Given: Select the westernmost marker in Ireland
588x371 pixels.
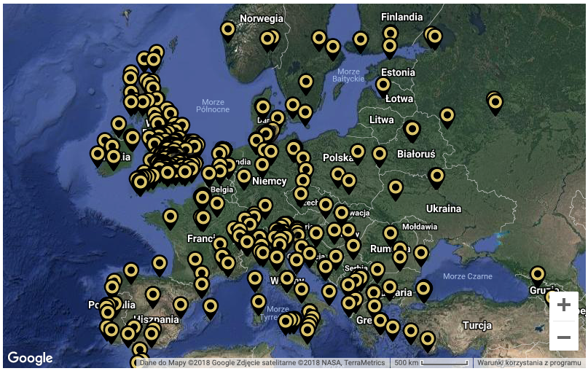Looking at the screenshot, I should coord(97,157).
